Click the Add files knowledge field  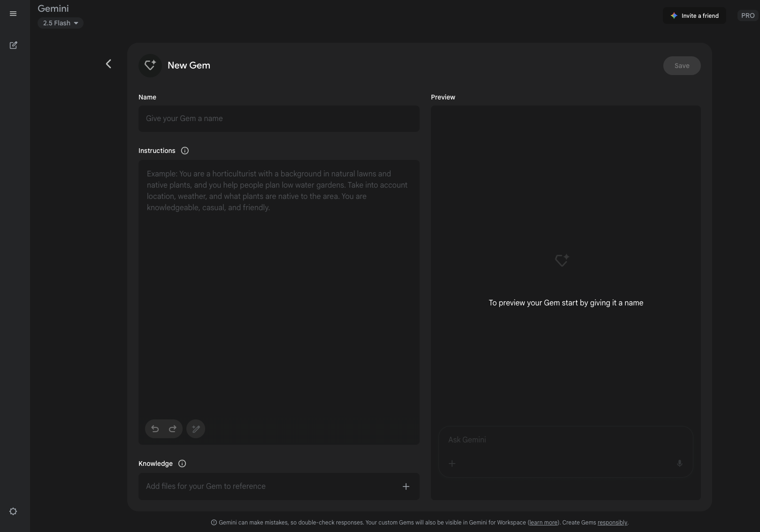coord(279,486)
